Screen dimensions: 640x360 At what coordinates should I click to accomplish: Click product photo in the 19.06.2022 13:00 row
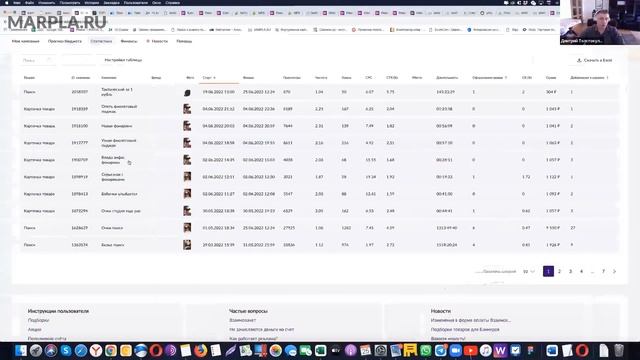[187, 92]
